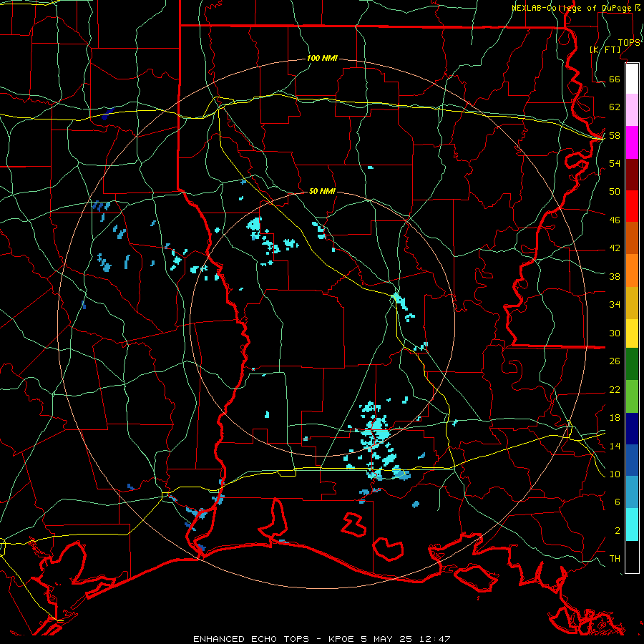The width and height of the screenshot is (644, 644).
Task: Click the '100 NMI' range ring label
Action: point(322,58)
